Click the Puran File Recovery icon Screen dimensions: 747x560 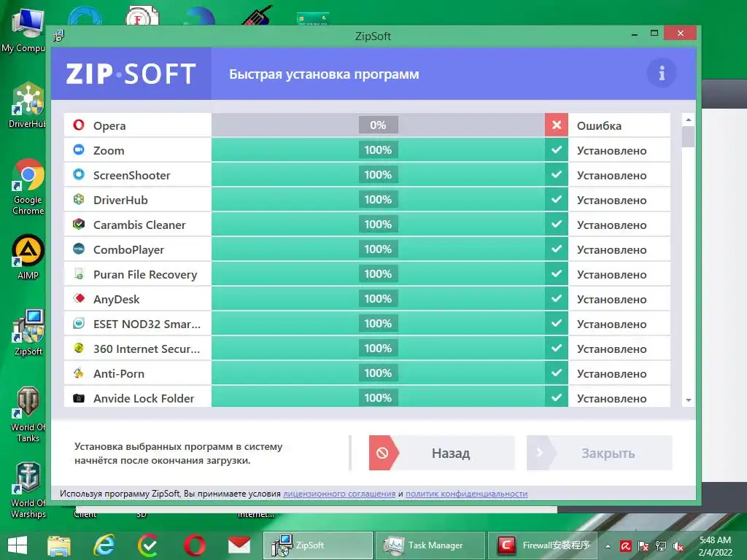(79, 274)
